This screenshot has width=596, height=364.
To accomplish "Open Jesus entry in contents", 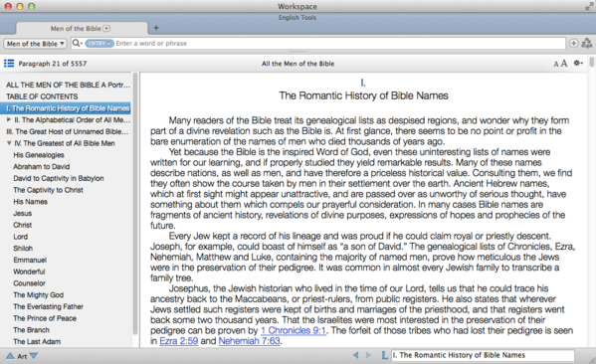I will pos(23,213).
